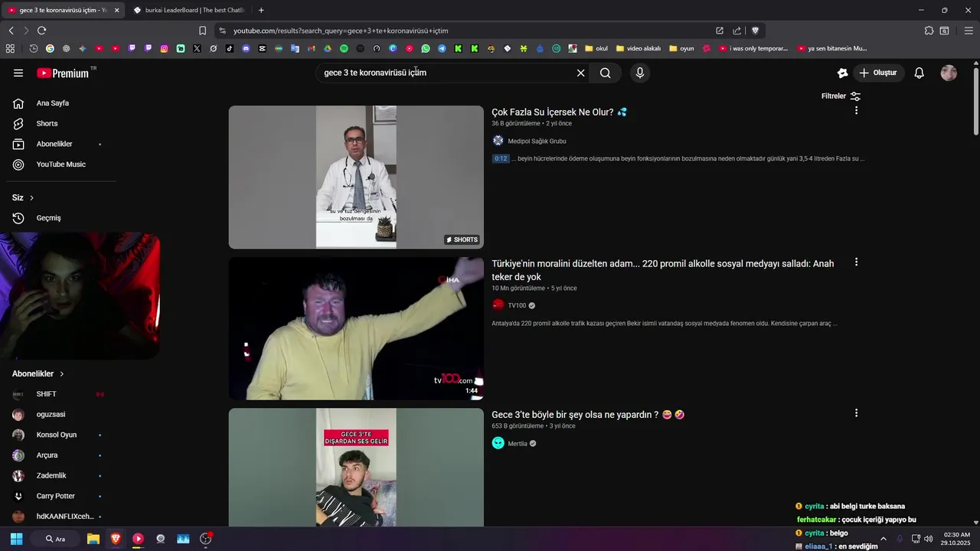Open the Discord bookmark icon
The height and width of the screenshot is (551, 980).
[246, 48]
